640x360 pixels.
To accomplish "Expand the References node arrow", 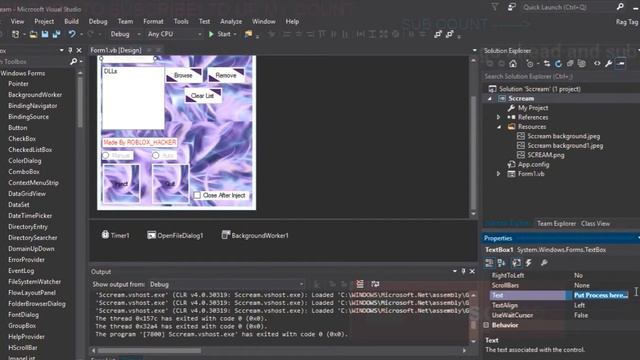I will (x=498, y=117).
